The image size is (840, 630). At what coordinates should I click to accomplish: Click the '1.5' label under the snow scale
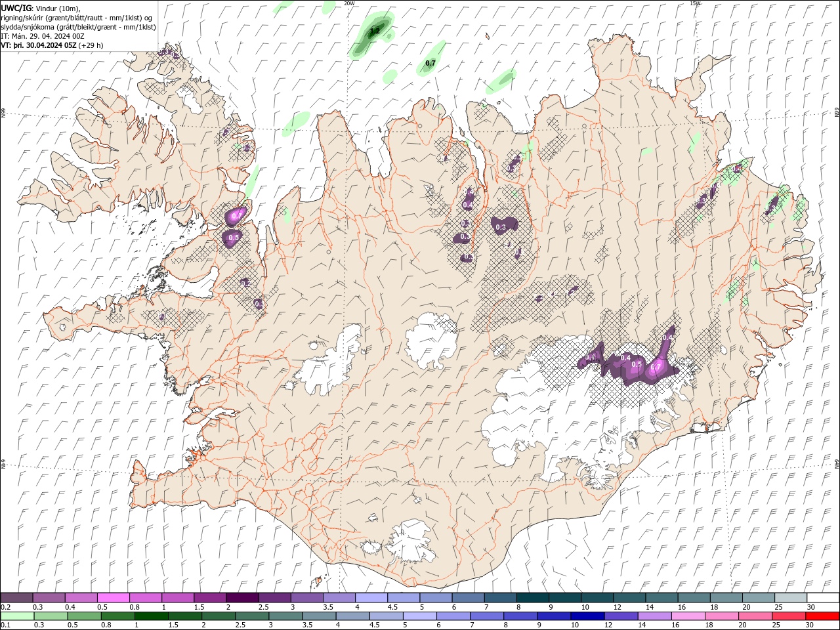pyautogui.click(x=199, y=607)
